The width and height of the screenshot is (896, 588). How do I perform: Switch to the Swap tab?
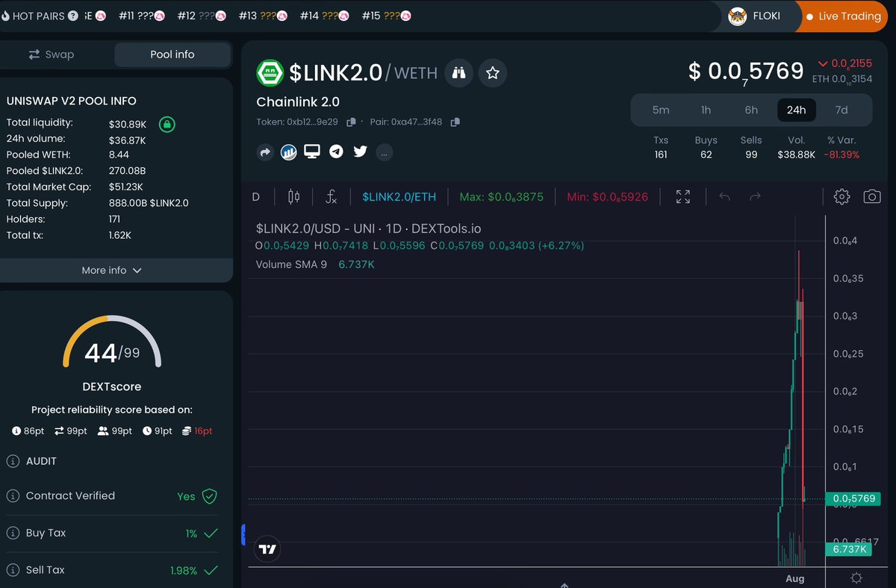click(x=52, y=54)
